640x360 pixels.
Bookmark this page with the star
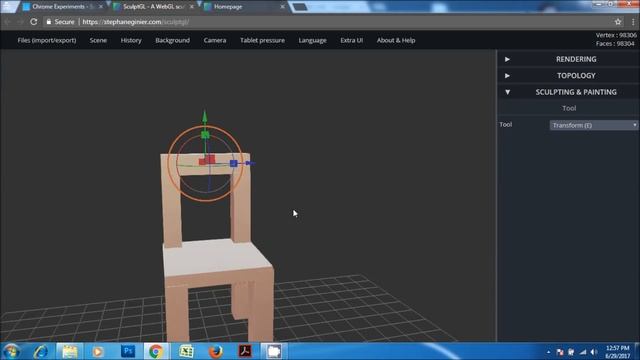pos(618,22)
